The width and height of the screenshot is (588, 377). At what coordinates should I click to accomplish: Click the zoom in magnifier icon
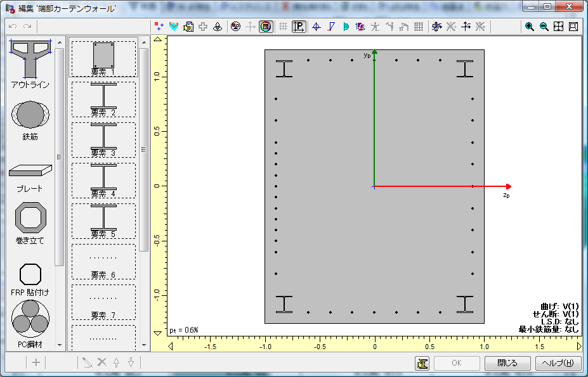click(x=530, y=27)
